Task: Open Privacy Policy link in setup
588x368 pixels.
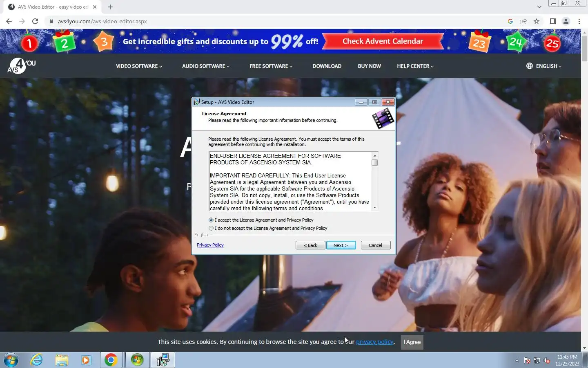Action: coord(210,245)
